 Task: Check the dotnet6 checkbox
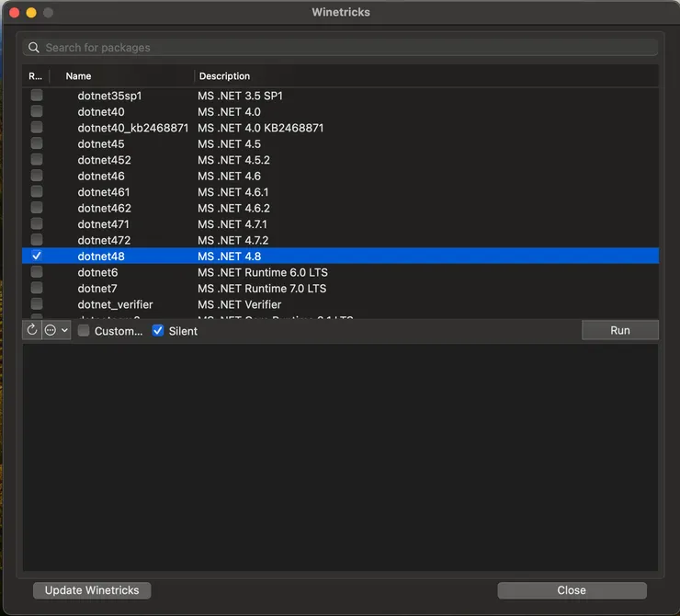[37, 271]
